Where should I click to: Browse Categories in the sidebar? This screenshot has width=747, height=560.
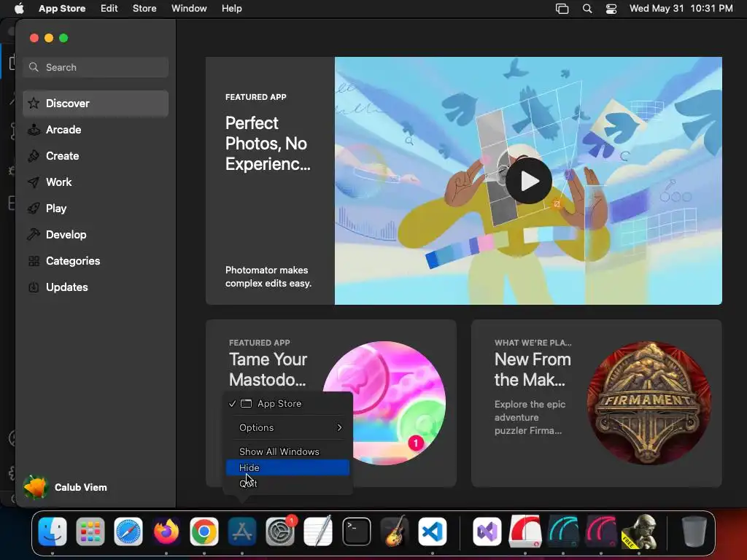[x=96, y=260]
